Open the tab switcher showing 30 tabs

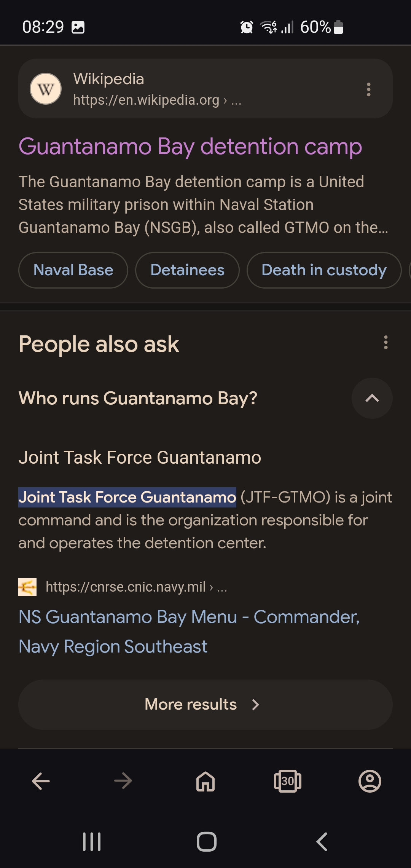coord(288,781)
